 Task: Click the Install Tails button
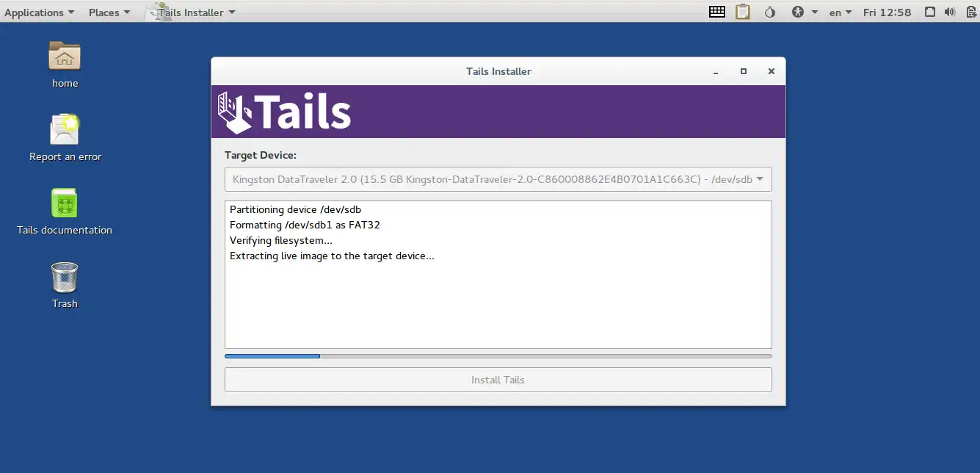pos(498,380)
